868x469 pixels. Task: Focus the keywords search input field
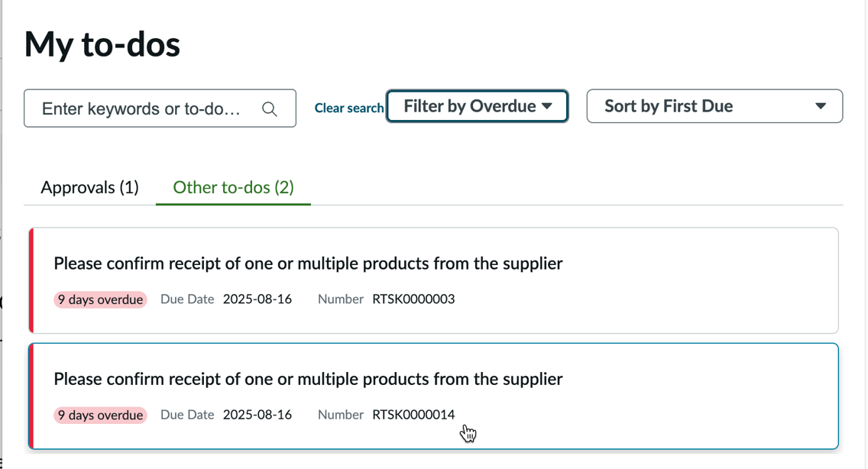[x=160, y=108]
